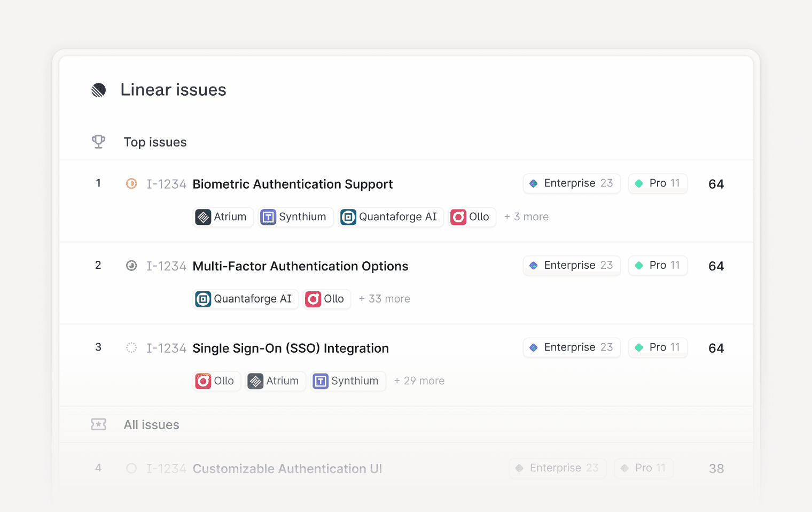Select the Top issues section header
The height and width of the screenshot is (512, 812).
(155, 142)
